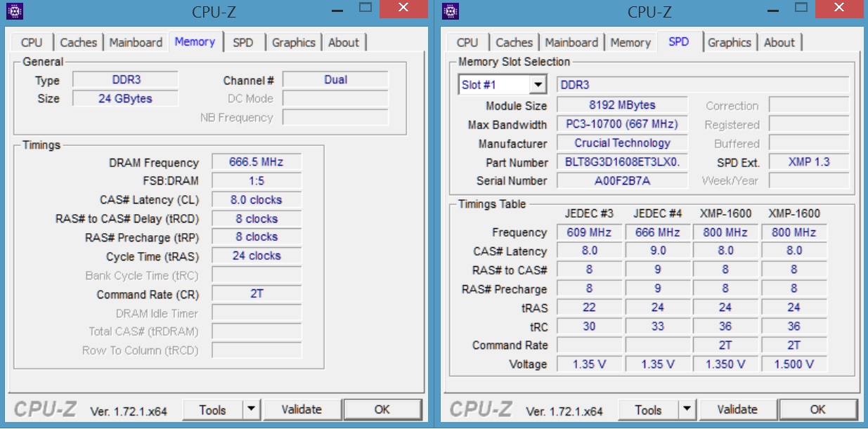Click JEDEC #4 frequency 666 MHz
This screenshot has width=868, height=429.
pyautogui.click(x=657, y=232)
